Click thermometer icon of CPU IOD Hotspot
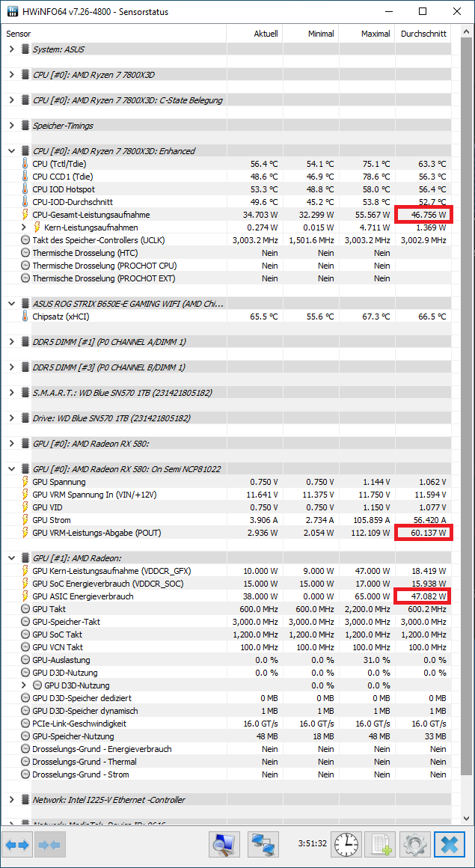This screenshot has height=868, width=475. coord(25,189)
